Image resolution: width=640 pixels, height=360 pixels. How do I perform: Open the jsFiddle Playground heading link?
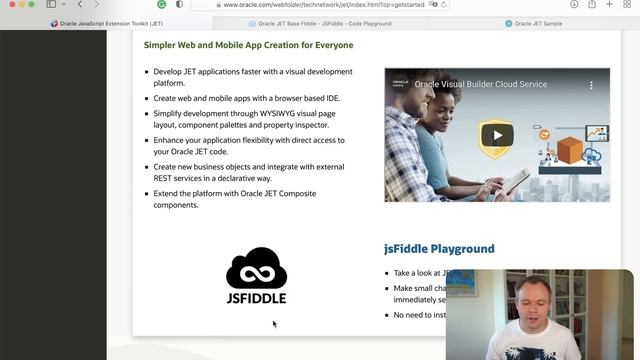coord(439,249)
